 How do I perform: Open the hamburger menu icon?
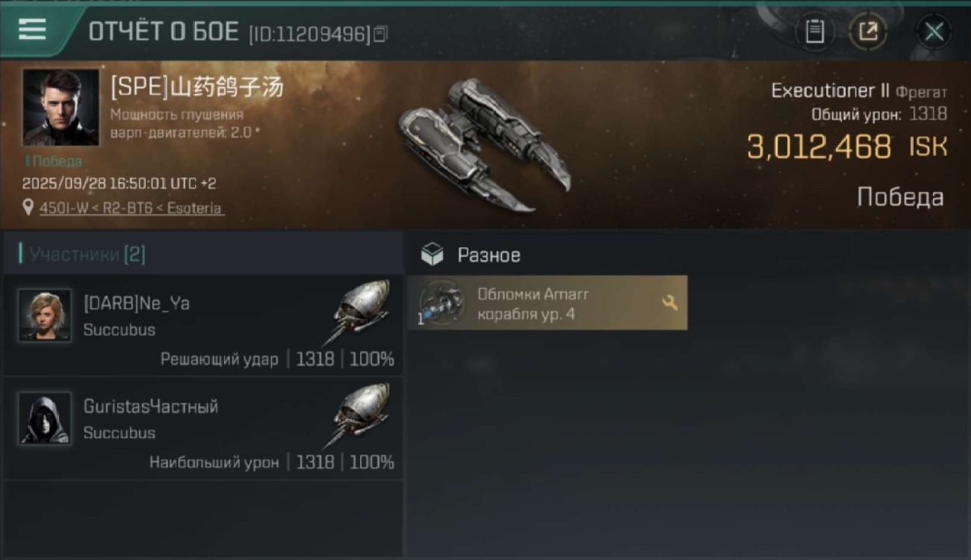click(32, 30)
